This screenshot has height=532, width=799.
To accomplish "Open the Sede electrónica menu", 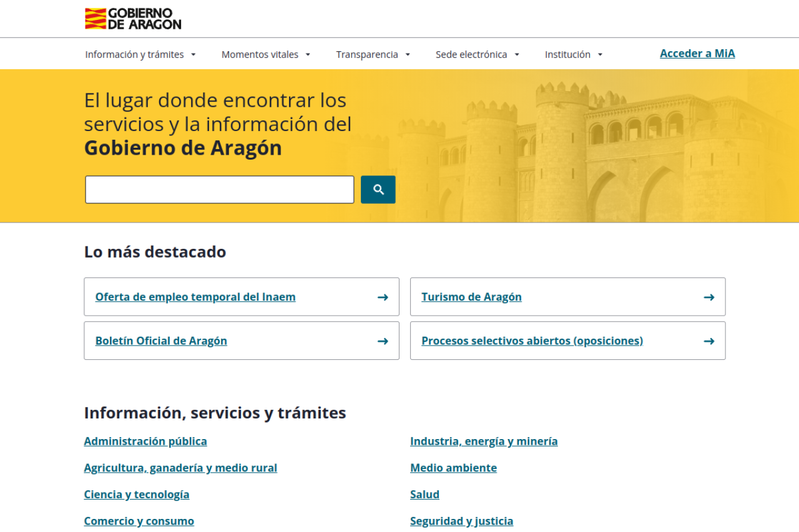I will tap(477, 54).
